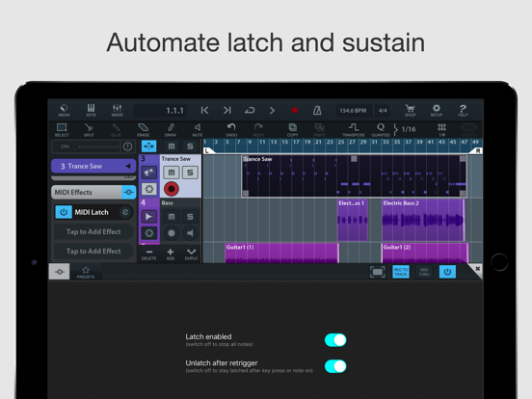Open the Keys keyboard panel
This screenshot has height=399, width=532.
click(x=91, y=110)
